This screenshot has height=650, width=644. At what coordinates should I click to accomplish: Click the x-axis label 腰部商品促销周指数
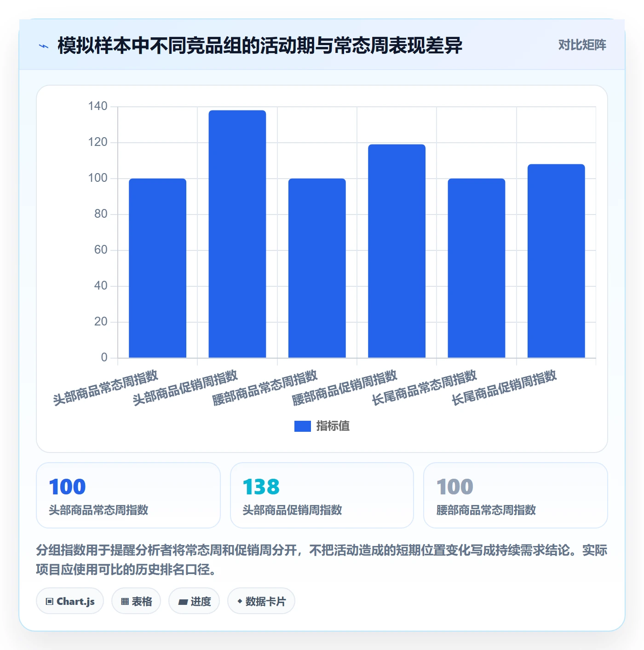click(x=345, y=388)
